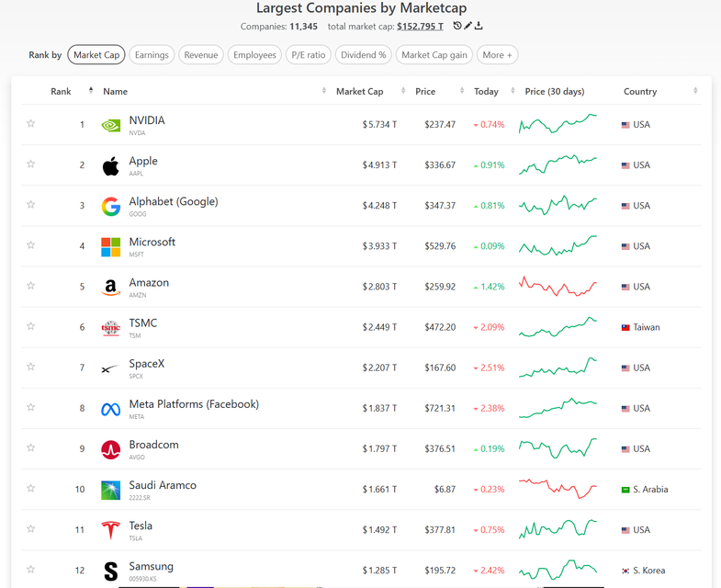This screenshot has width=721, height=588.
Task: Toggle favorite star for Meta Platforms
Action: pyautogui.click(x=31, y=407)
